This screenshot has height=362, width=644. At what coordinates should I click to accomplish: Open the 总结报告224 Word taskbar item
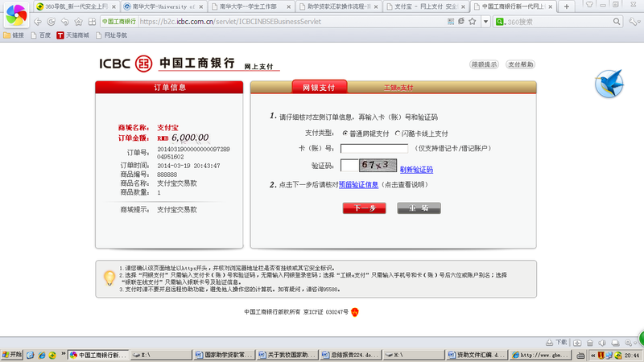350,355
